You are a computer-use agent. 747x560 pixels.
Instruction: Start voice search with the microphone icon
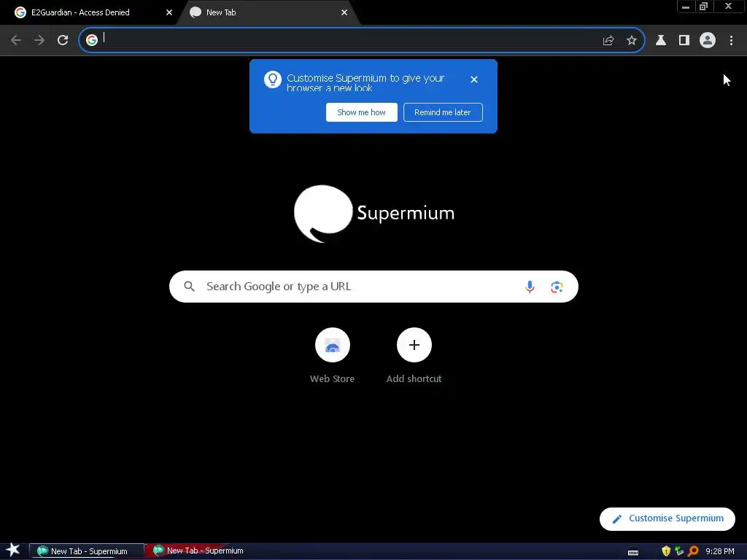click(x=530, y=287)
